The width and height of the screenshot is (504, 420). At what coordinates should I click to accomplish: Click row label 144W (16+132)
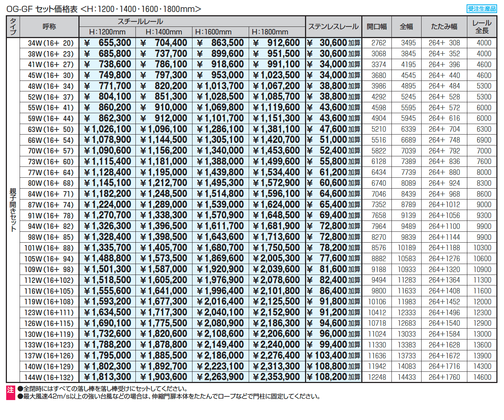click(49, 377)
